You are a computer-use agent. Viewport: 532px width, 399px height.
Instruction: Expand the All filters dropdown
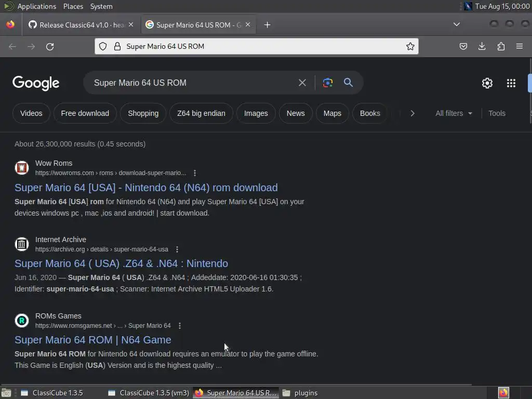click(x=454, y=113)
